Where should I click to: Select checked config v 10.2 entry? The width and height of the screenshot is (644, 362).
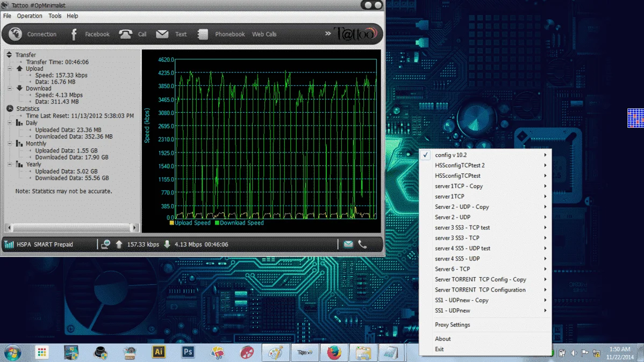pyautogui.click(x=485, y=155)
